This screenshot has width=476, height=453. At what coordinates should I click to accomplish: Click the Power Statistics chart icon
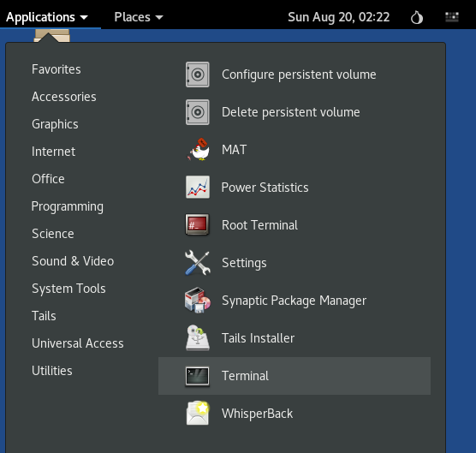pos(197,187)
